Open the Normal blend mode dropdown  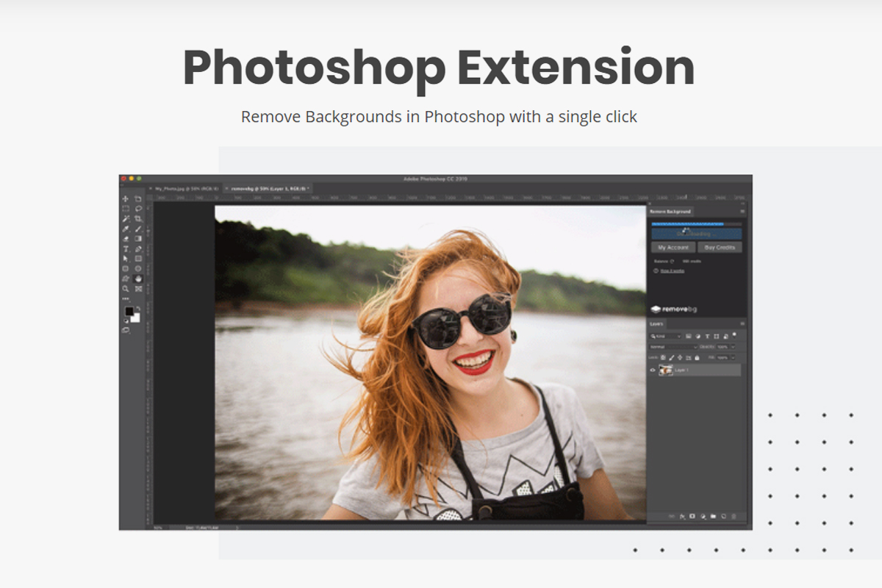click(x=673, y=347)
